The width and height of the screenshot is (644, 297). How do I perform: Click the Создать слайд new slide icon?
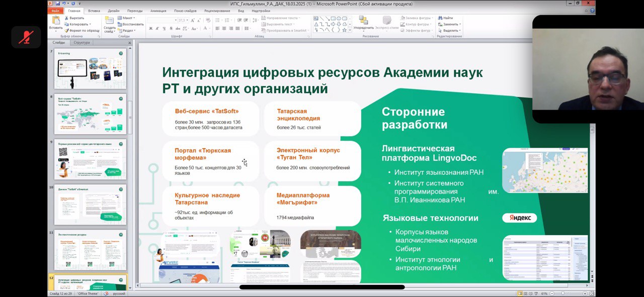(x=109, y=20)
